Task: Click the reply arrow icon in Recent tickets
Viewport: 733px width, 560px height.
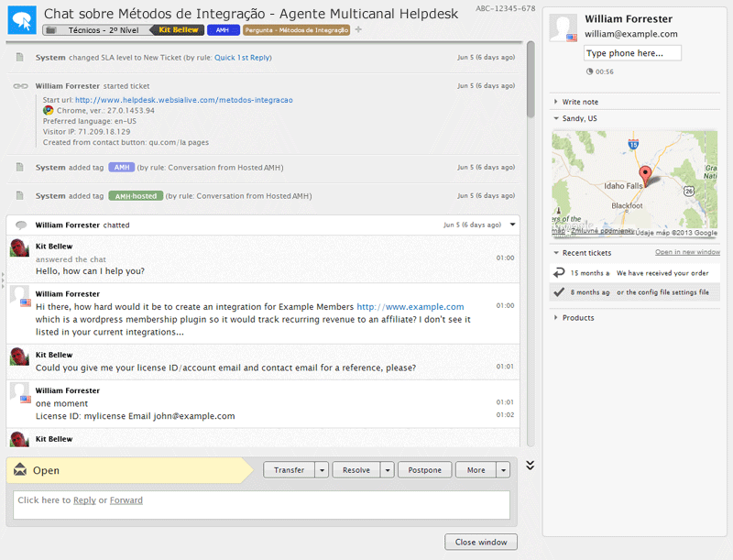Action: (559, 272)
